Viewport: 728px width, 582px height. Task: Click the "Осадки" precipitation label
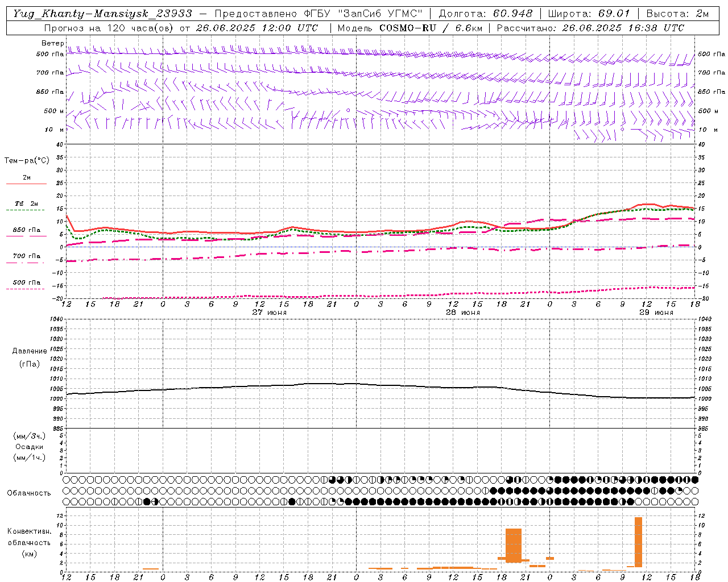pos(30,447)
